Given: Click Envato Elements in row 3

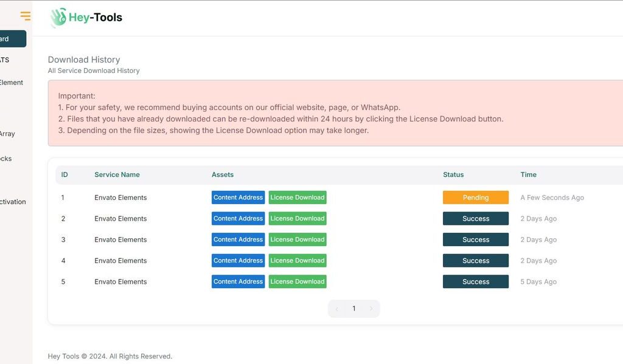Looking at the screenshot, I should point(120,240).
